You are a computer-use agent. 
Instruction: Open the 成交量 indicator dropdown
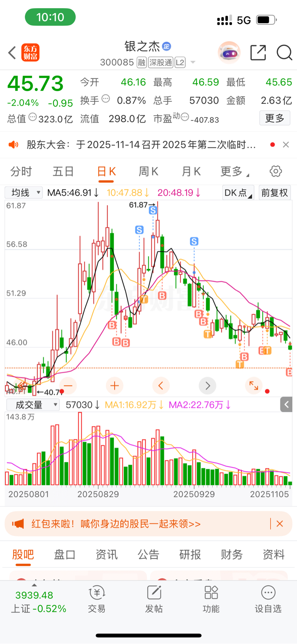(x=33, y=405)
